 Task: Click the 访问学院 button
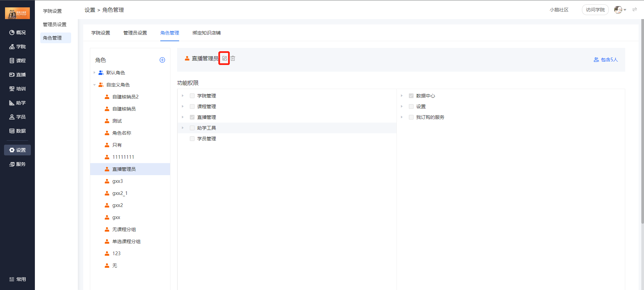(x=595, y=10)
